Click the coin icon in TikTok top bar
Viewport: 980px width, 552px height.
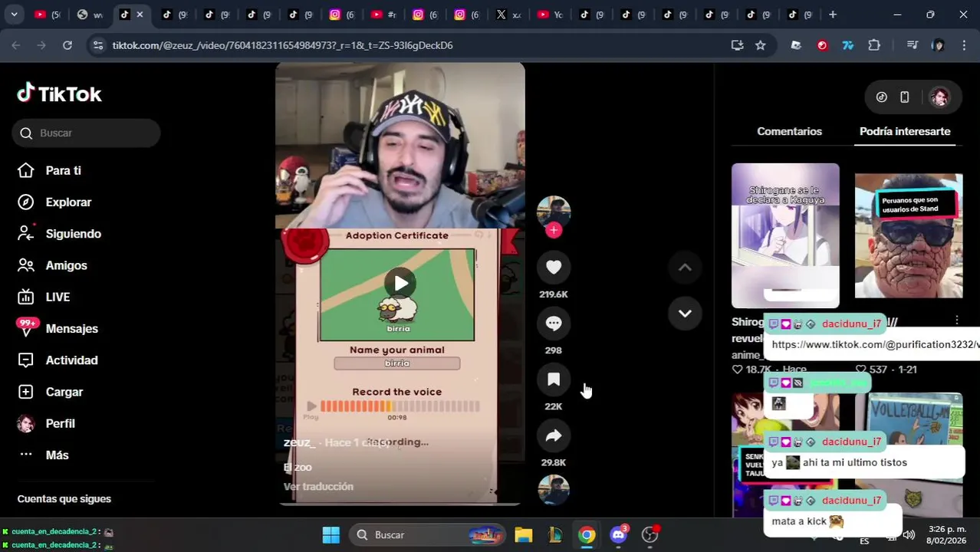[x=882, y=97]
